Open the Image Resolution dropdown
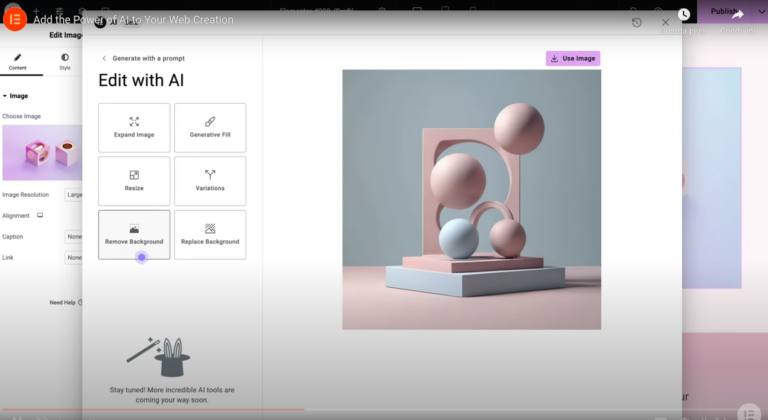Viewport: 768px width, 420px height. tap(74, 195)
